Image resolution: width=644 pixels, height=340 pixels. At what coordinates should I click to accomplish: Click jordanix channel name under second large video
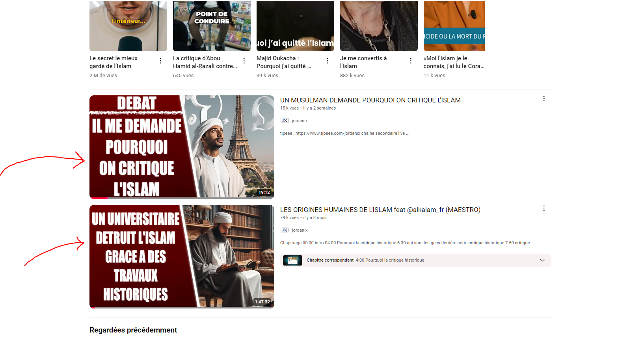click(300, 230)
